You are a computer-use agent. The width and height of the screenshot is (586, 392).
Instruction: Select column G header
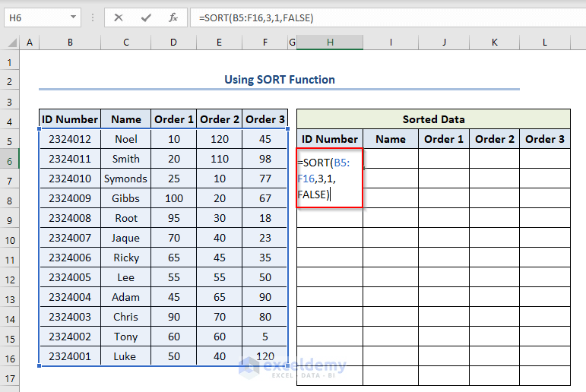pyautogui.click(x=293, y=43)
